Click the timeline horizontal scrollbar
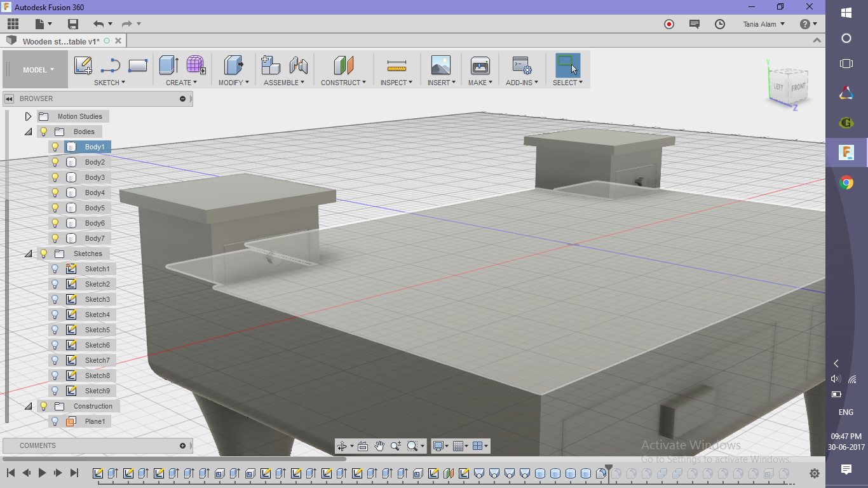The width and height of the screenshot is (868, 488). coord(175,458)
